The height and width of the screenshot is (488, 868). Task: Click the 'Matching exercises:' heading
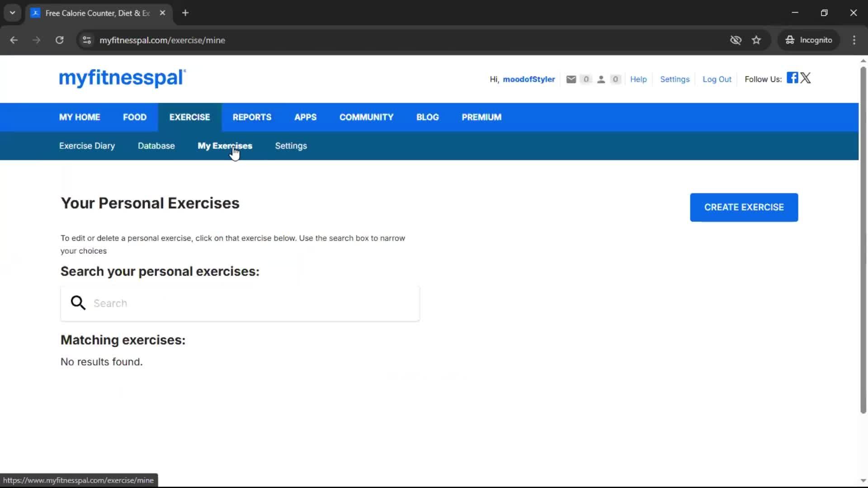click(x=123, y=340)
